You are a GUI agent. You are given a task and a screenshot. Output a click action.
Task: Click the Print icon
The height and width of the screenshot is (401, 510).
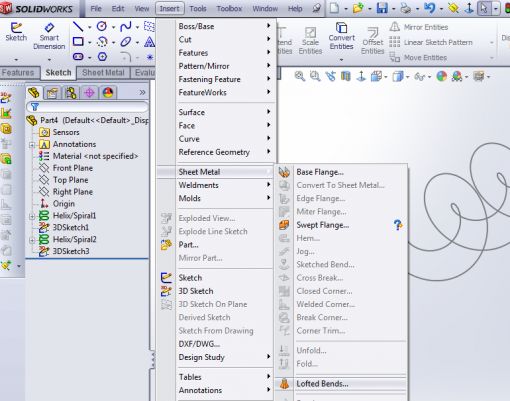(x=406, y=8)
